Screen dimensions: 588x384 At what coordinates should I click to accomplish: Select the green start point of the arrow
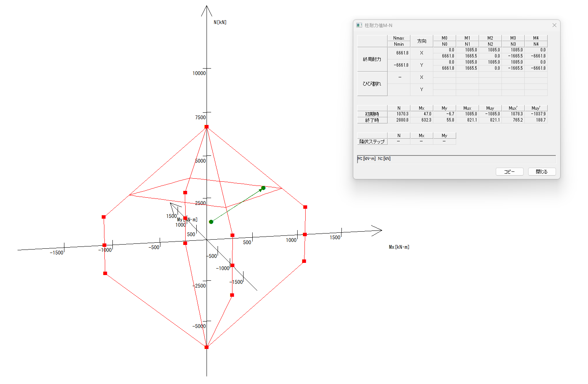(x=211, y=222)
